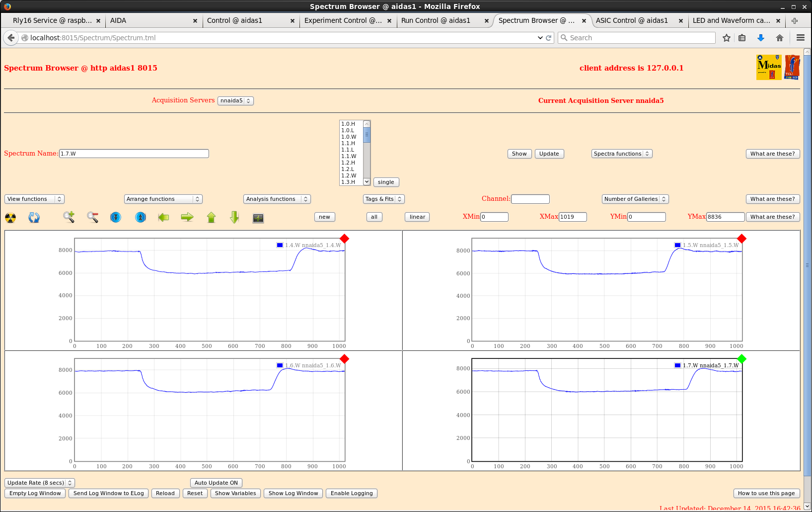Click the blue double-down arrow icon
The image size is (812, 512).
pyautogui.click(x=116, y=217)
